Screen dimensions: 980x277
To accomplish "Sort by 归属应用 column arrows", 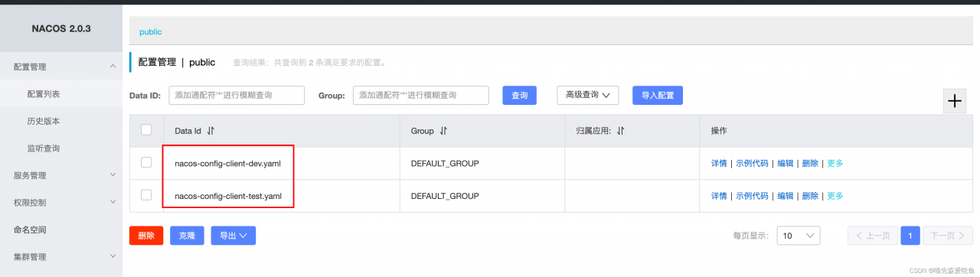I will tap(621, 131).
